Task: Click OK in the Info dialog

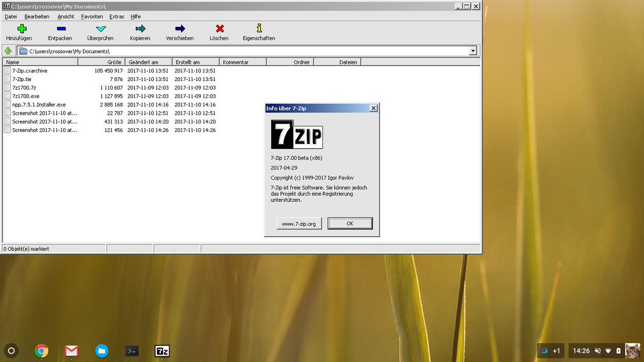Action: click(x=350, y=223)
